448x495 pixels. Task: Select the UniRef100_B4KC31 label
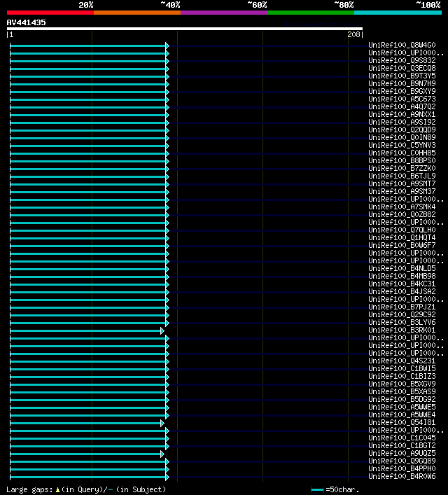tap(402, 284)
